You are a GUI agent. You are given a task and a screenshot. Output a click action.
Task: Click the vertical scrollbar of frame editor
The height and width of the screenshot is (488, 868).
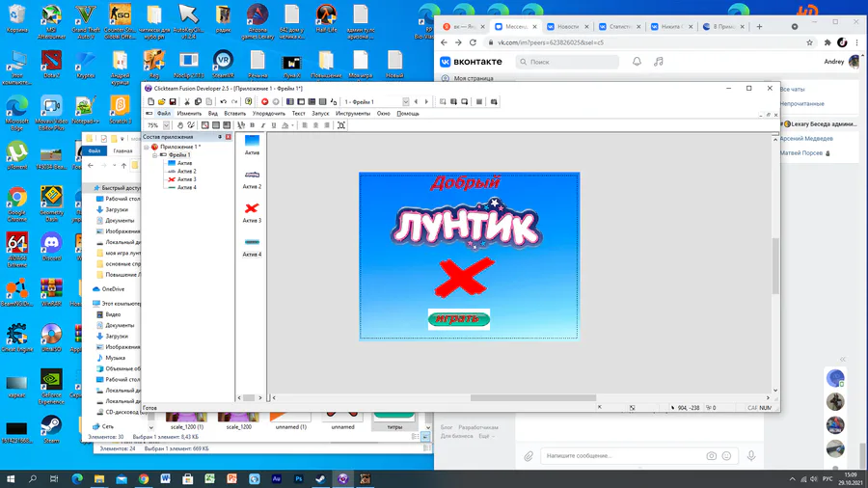click(775, 265)
